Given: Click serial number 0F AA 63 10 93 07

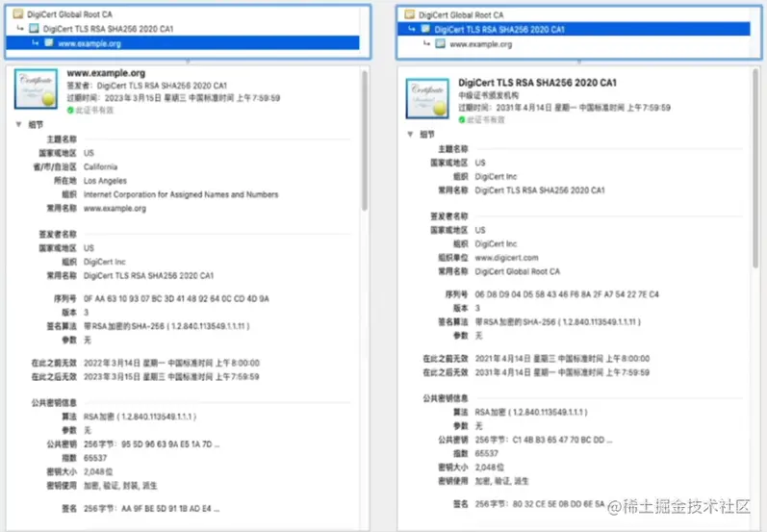Looking at the screenshot, I should (176, 299).
